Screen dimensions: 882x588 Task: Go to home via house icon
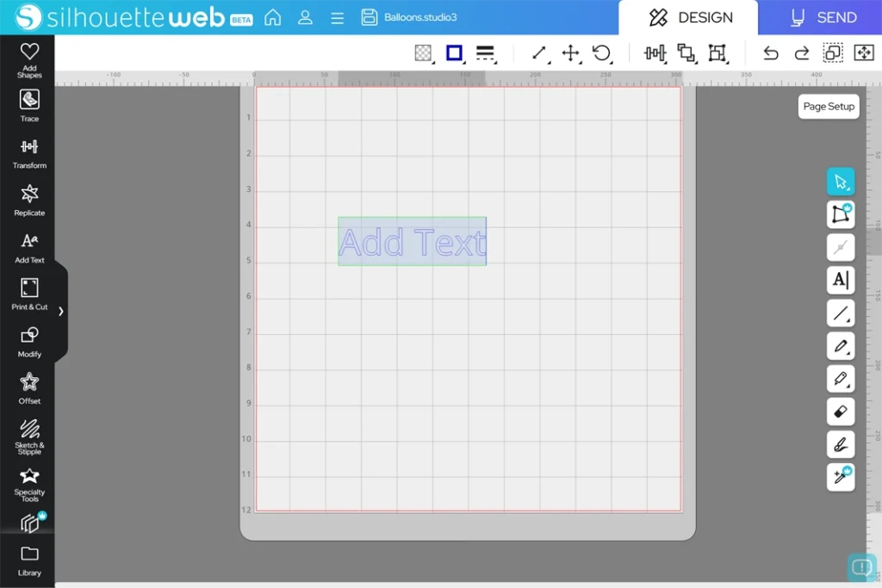click(x=273, y=17)
